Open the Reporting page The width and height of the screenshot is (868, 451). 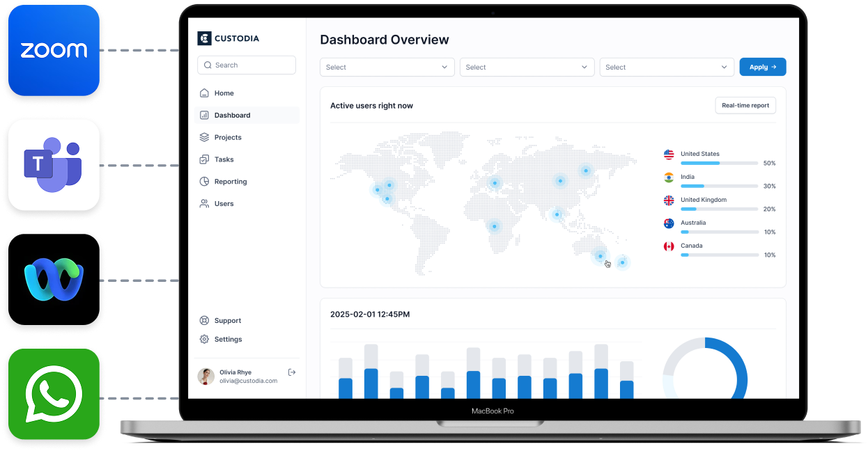(247, 182)
